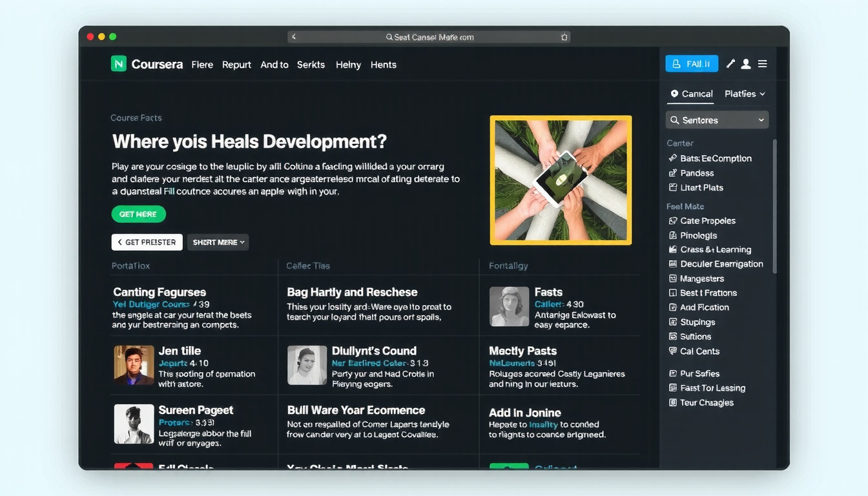Expand the SHERT MERE dropdown
Viewport: 868px width, 496px height.
coord(218,242)
